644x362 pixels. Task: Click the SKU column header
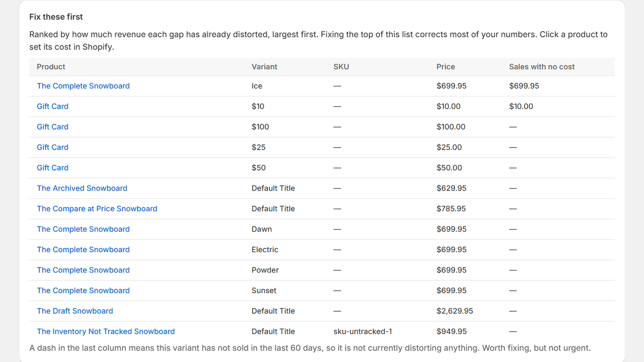click(x=341, y=67)
